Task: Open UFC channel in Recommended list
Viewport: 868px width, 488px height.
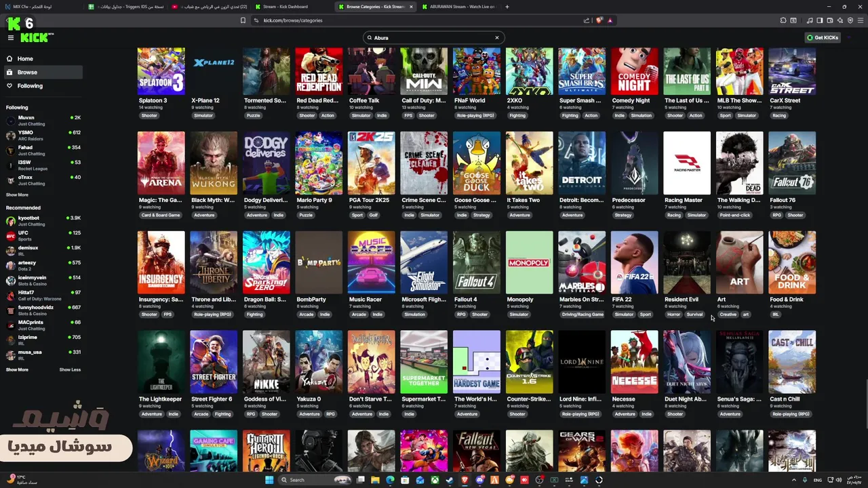Action: (43, 236)
